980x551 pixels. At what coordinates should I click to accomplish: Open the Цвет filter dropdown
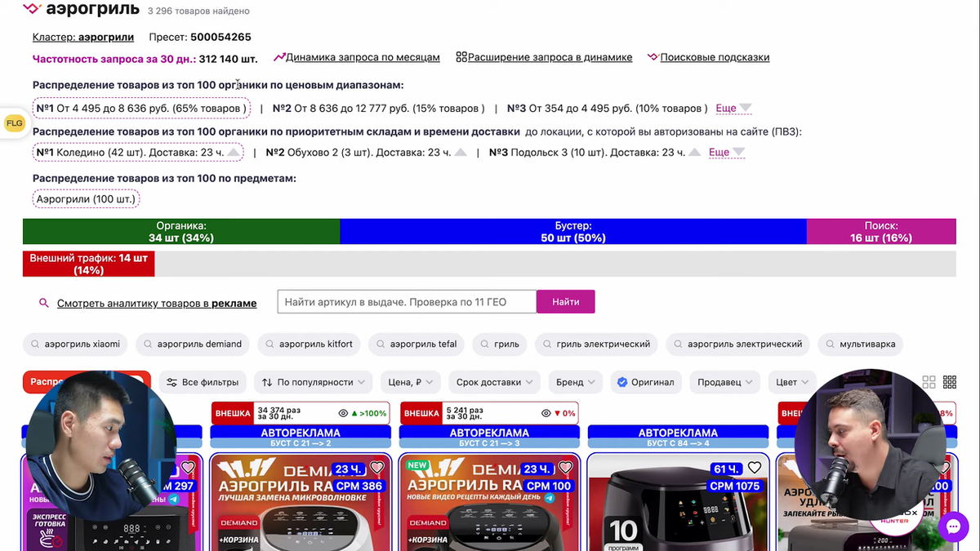click(792, 382)
